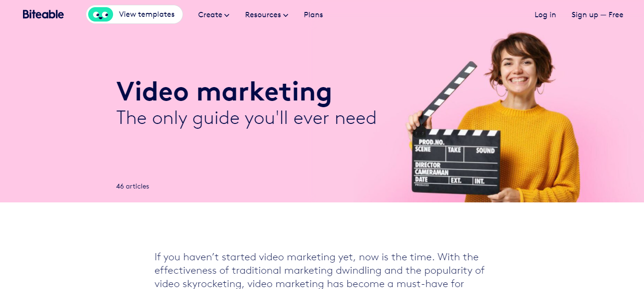Expand the Create dropdown menu
This screenshot has width=644, height=289.
pos(214,15)
